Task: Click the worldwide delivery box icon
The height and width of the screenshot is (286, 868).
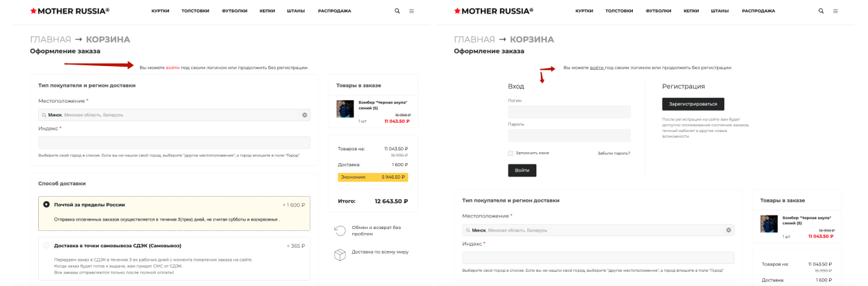Action: 340,255
